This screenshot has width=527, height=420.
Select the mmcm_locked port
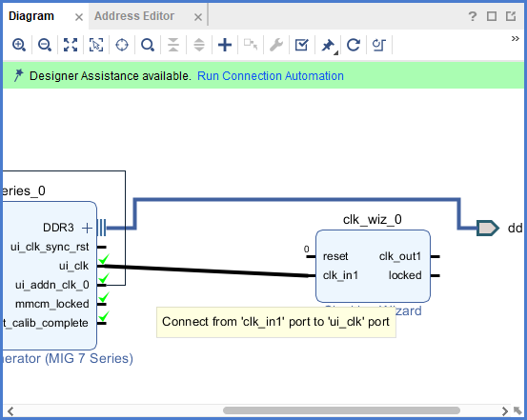tap(52, 304)
